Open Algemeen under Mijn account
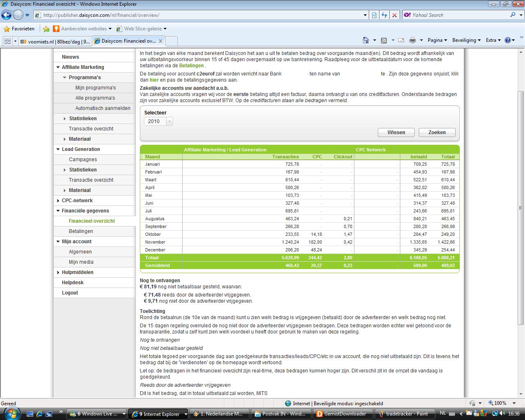This screenshot has width=525, height=420. tap(80, 252)
